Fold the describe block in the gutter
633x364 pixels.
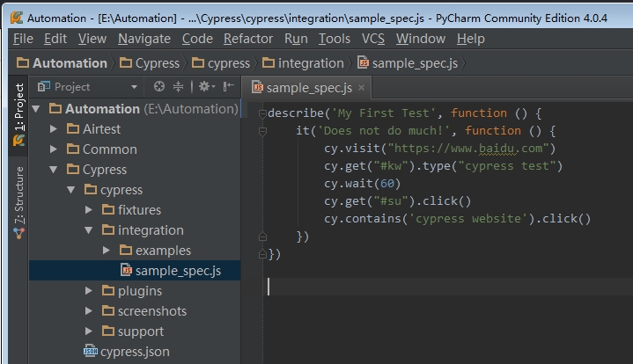click(x=262, y=113)
